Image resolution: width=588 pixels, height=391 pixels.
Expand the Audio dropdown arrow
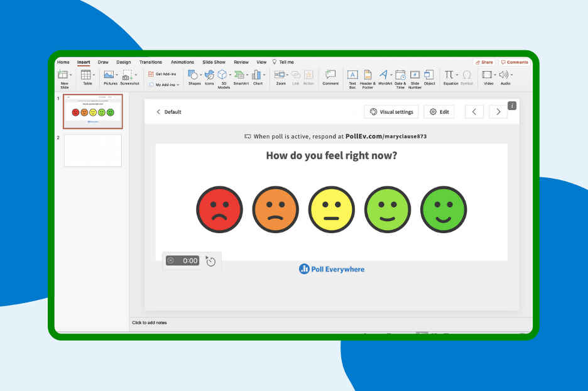(x=511, y=75)
